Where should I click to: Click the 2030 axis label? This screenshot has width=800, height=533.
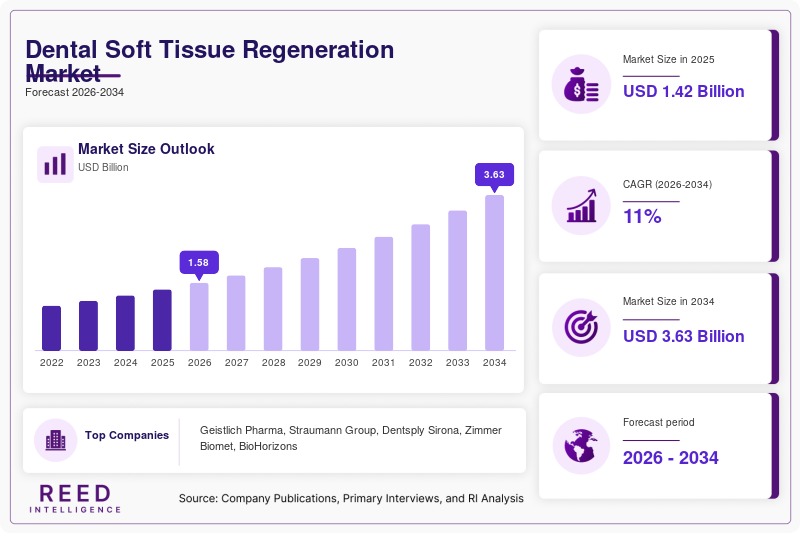[x=346, y=363]
